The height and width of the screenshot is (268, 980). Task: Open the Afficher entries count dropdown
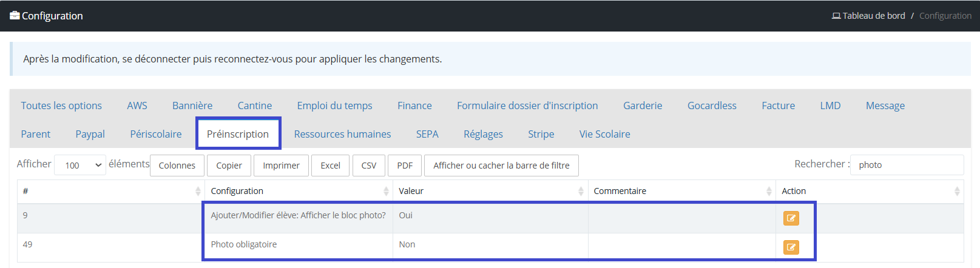point(80,165)
